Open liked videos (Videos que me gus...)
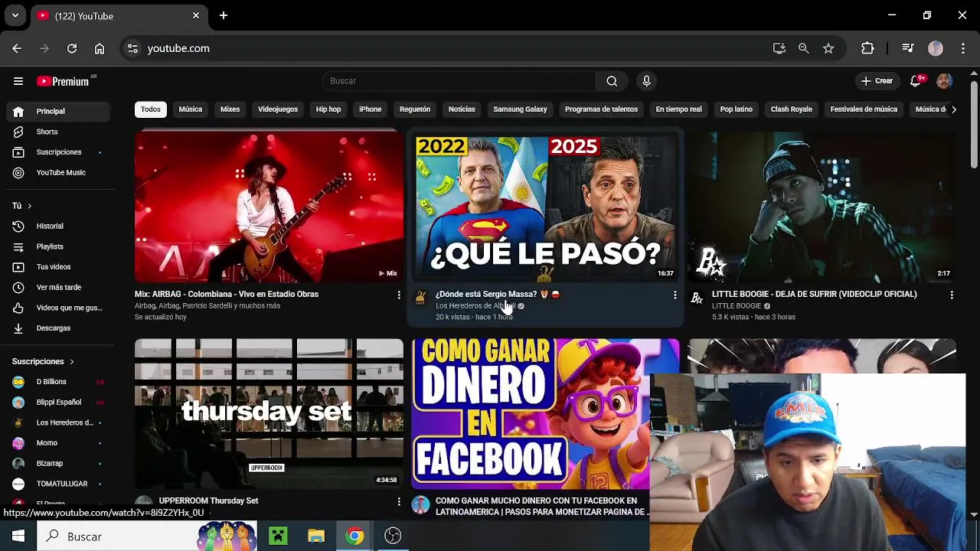Viewport: 980px width, 551px height. (58, 308)
